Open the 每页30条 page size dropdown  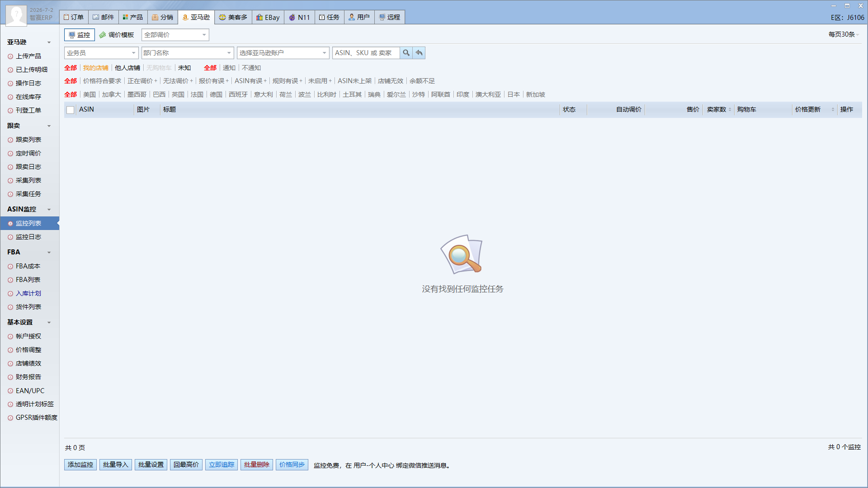pyautogui.click(x=844, y=34)
